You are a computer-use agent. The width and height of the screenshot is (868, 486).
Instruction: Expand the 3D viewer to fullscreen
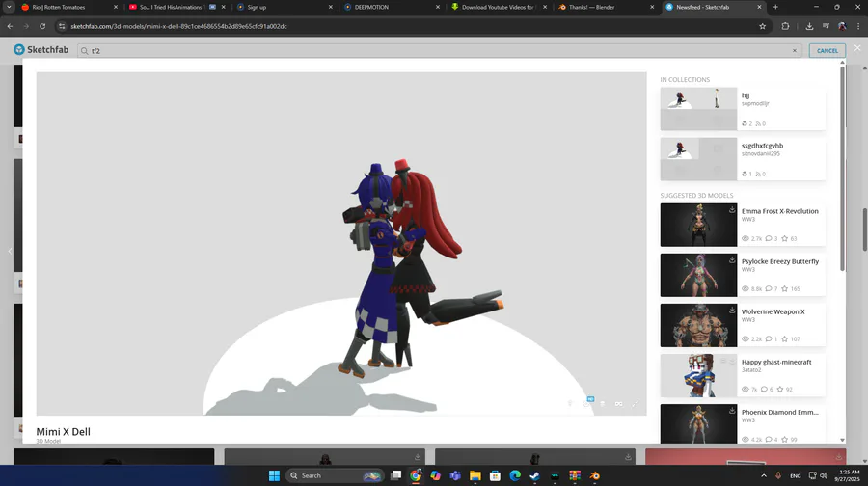[x=635, y=403]
